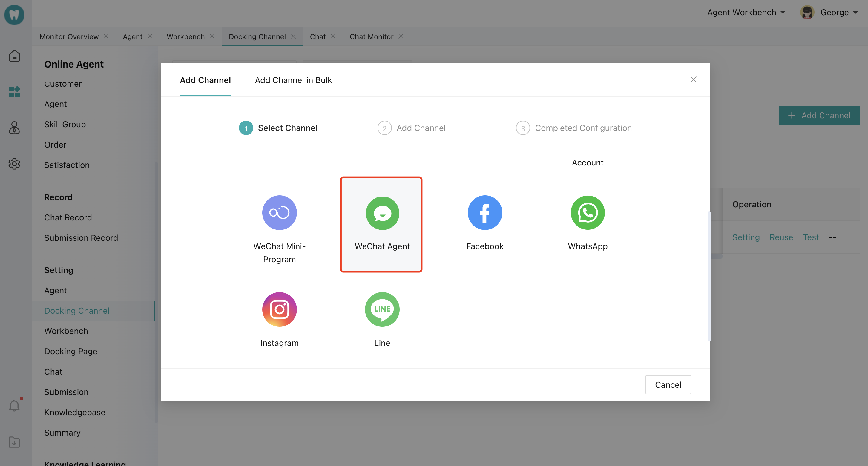Screen dimensions: 868x466
Task: Click the tooth logo at top left
Action: point(14,15)
